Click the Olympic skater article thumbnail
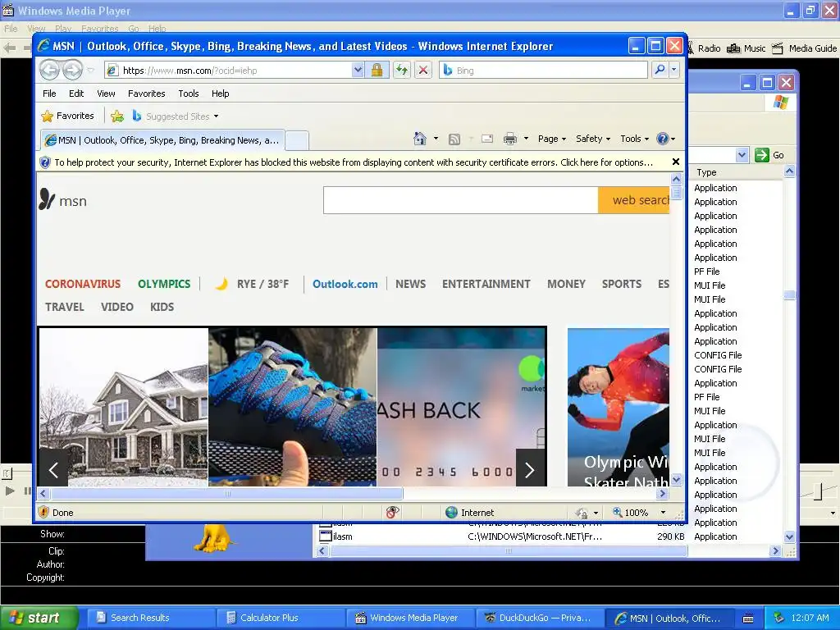The image size is (840, 630). [619, 407]
